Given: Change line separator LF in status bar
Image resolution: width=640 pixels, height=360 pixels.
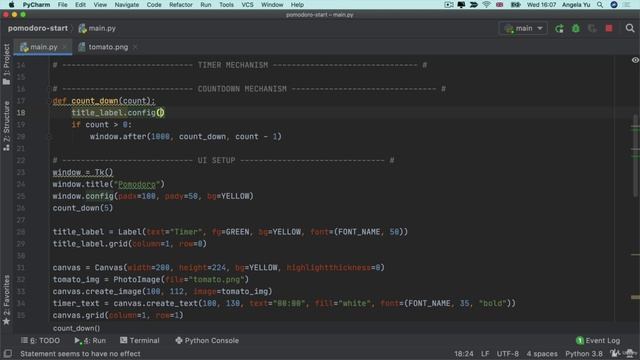Looking at the screenshot, I should [x=485, y=354].
